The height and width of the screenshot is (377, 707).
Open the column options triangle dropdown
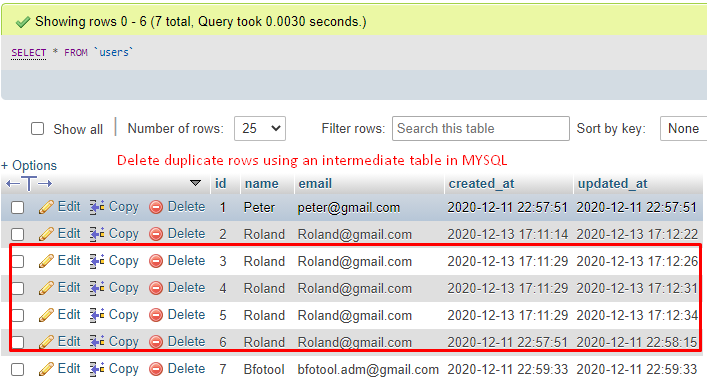[195, 183]
